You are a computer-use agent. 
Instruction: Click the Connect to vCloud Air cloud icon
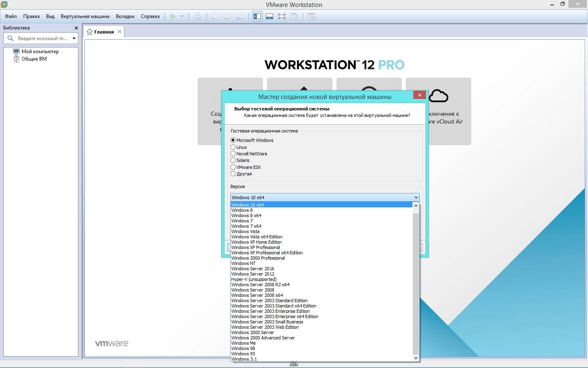click(438, 96)
